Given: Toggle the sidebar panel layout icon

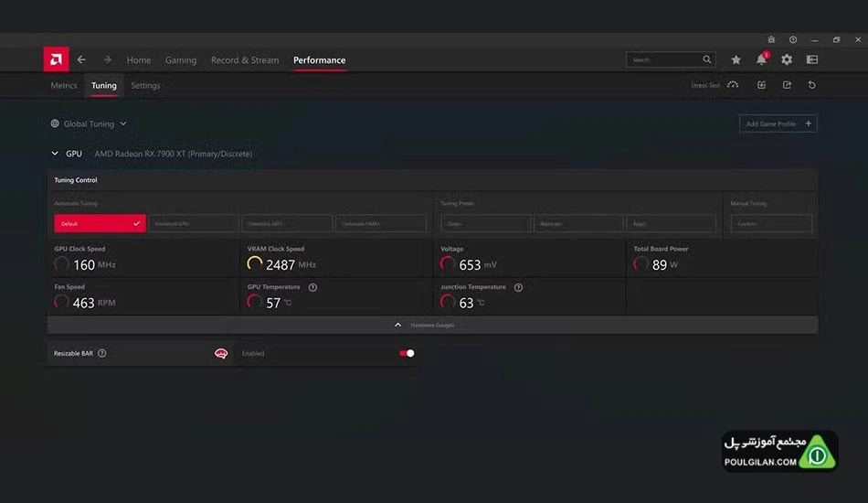Looking at the screenshot, I should click(x=812, y=59).
